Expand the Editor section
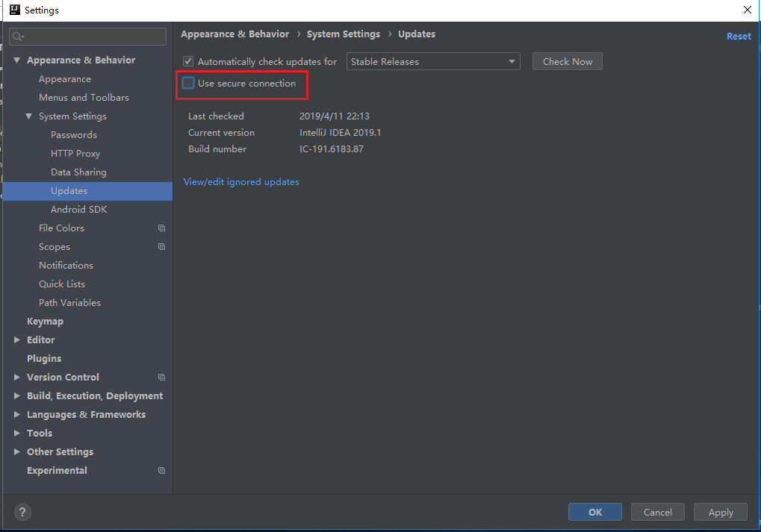The width and height of the screenshot is (761, 532). [17, 340]
